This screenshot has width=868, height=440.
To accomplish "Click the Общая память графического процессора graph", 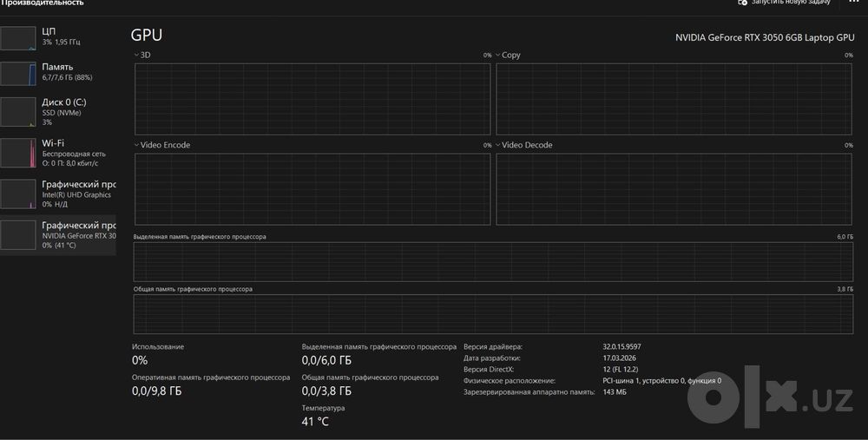I will pyautogui.click(x=493, y=314).
